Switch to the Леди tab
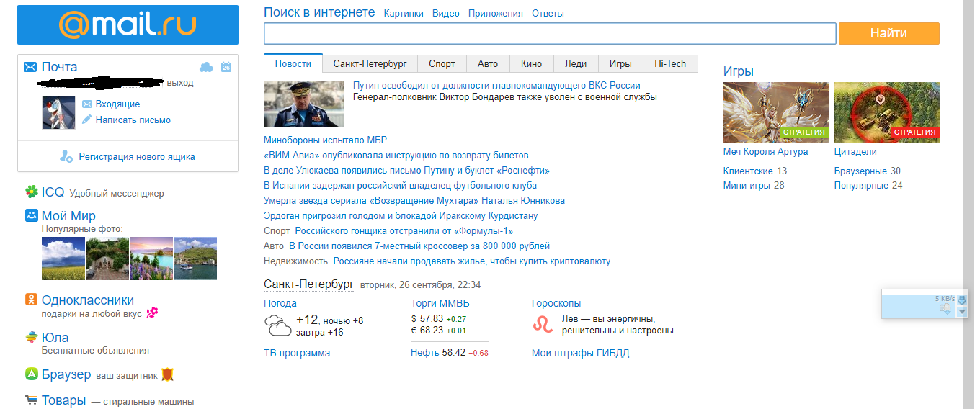This screenshot has height=409, width=980. pyautogui.click(x=576, y=63)
